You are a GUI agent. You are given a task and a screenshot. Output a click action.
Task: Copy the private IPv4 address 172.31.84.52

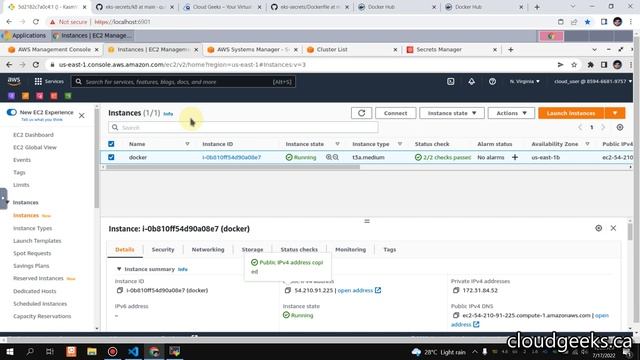[456, 290]
